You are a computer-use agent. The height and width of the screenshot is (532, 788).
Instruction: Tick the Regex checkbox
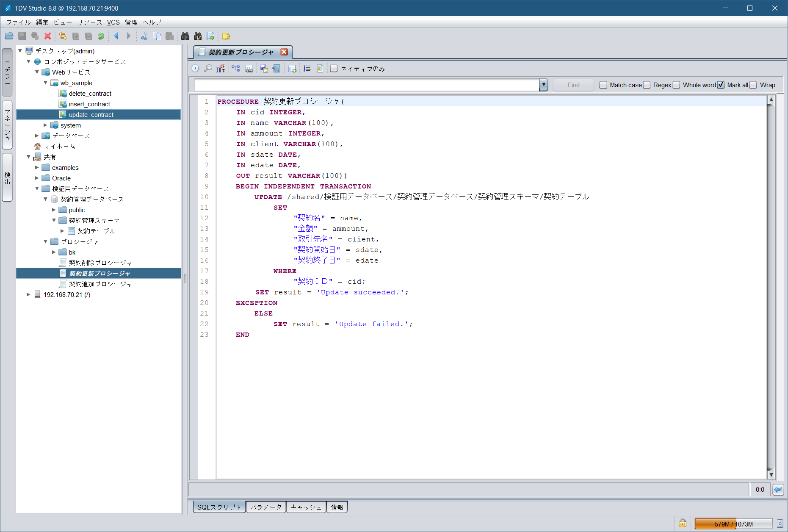[647, 85]
